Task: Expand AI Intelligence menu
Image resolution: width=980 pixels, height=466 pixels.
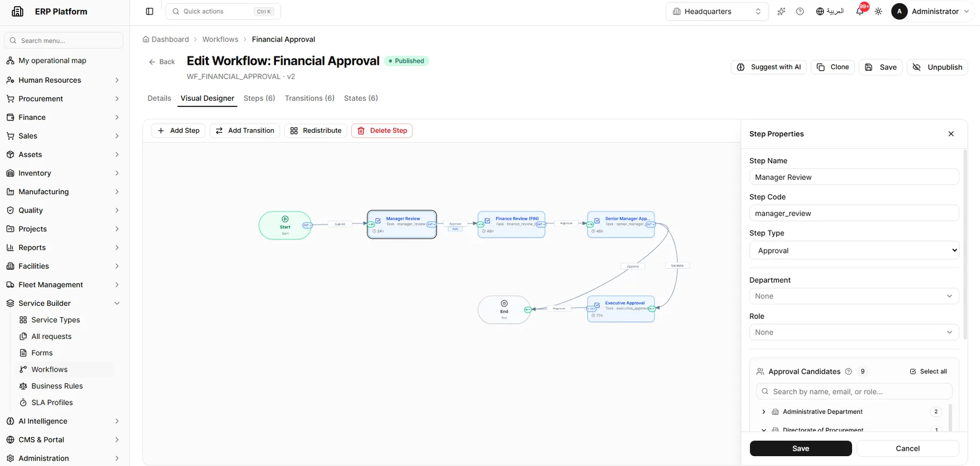Action: 64,421
